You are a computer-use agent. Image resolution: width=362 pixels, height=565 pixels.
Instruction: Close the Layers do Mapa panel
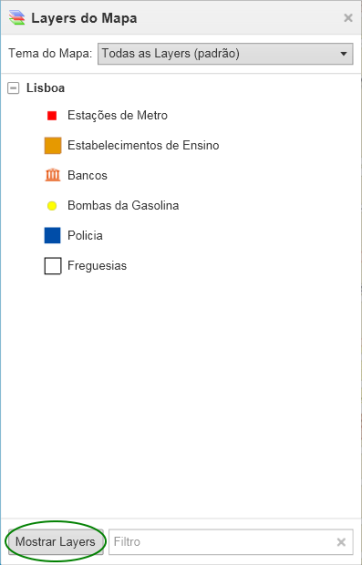click(x=348, y=18)
